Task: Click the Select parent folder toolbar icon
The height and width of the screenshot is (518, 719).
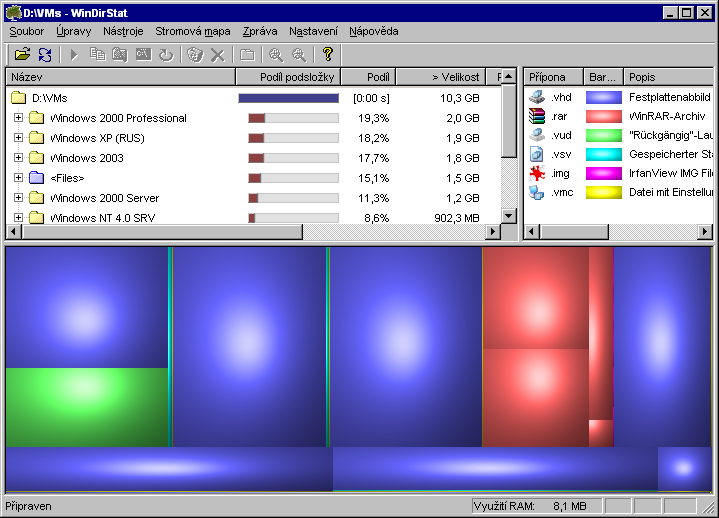Action: point(247,55)
